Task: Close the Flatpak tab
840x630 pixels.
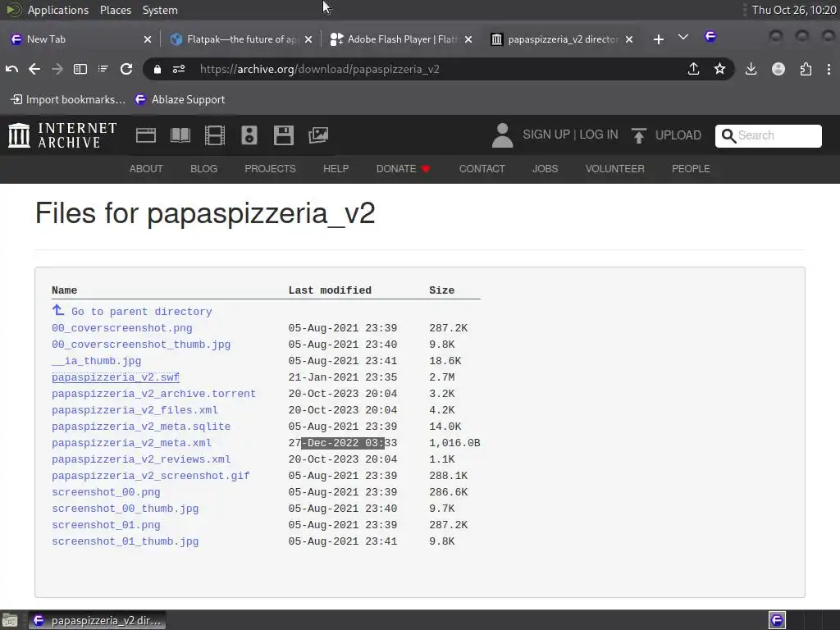Action: (x=308, y=39)
